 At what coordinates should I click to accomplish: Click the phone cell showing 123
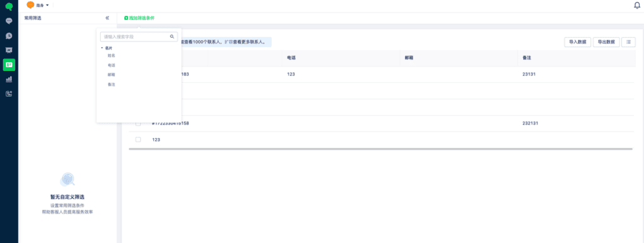(291, 74)
